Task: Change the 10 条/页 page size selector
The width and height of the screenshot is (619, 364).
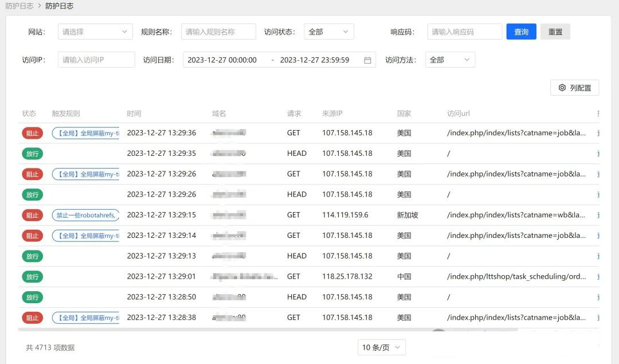Action: coord(381,347)
